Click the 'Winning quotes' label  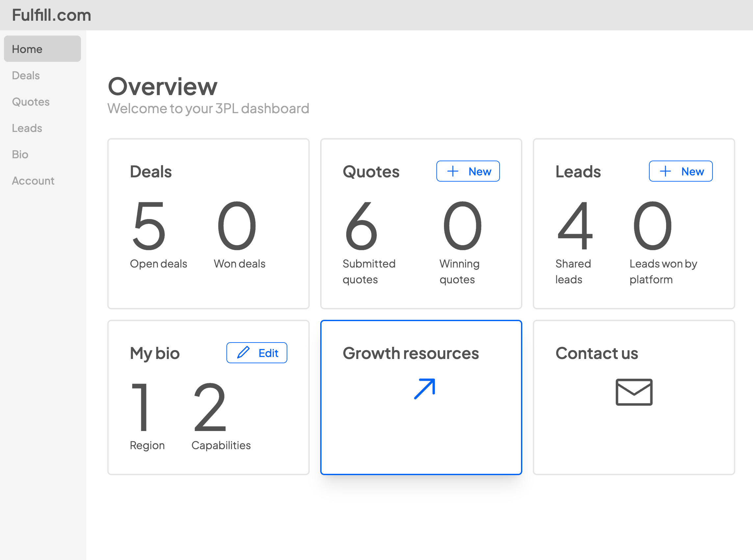(x=459, y=271)
